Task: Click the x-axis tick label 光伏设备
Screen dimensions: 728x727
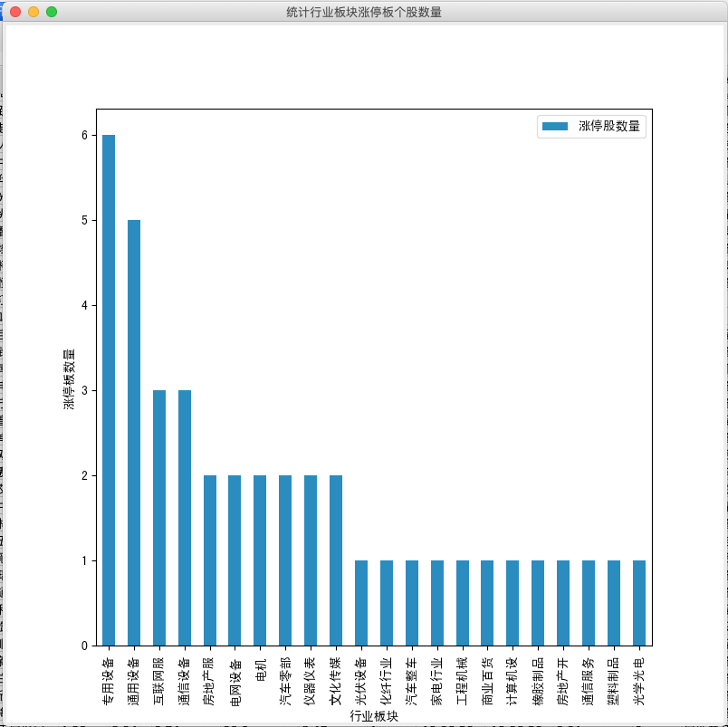Action: 361,681
